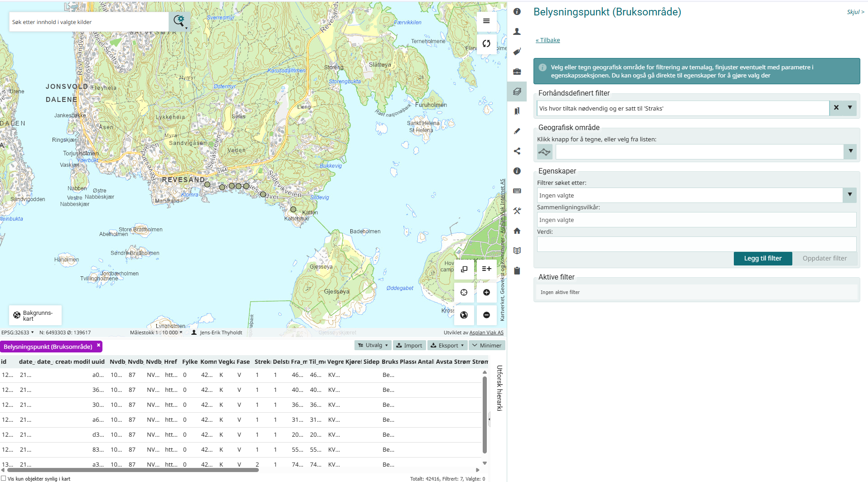
Task: Click the refresh map icon
Action: (486, 44)
